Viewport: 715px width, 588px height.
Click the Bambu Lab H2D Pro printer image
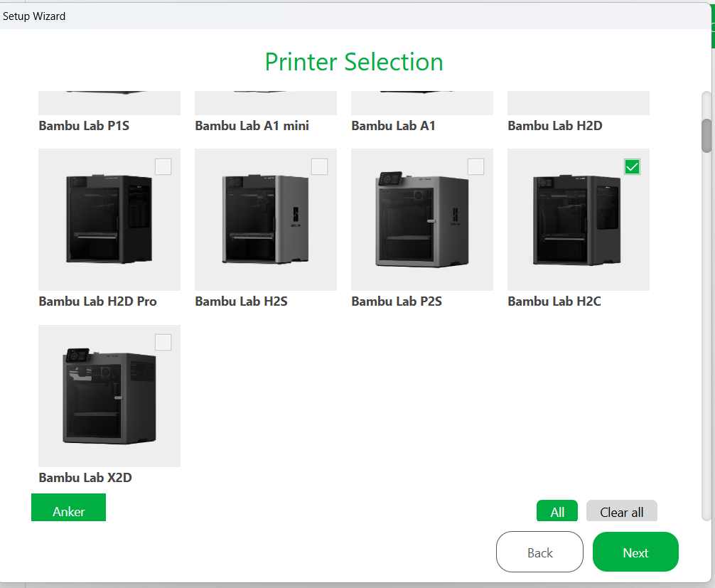(109, 220)
